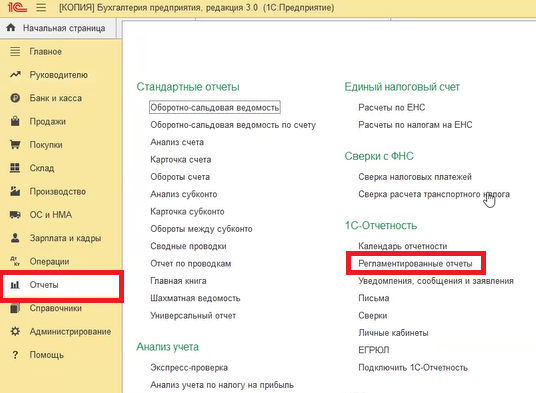Screen dimensions: 536x393
Task: Open the Справочники section
Action: tap(55, 308)
